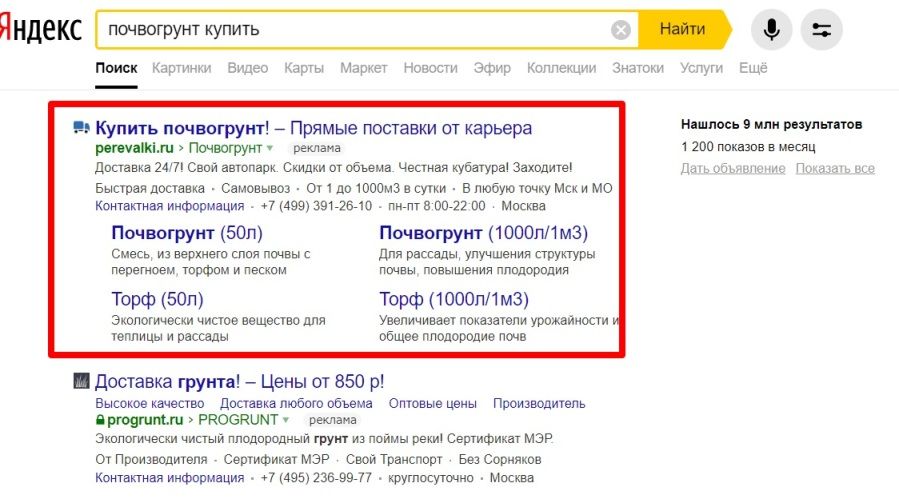
Task: Click 'Экологически чистый плодородный грунт' description
Action: point(324,439)
